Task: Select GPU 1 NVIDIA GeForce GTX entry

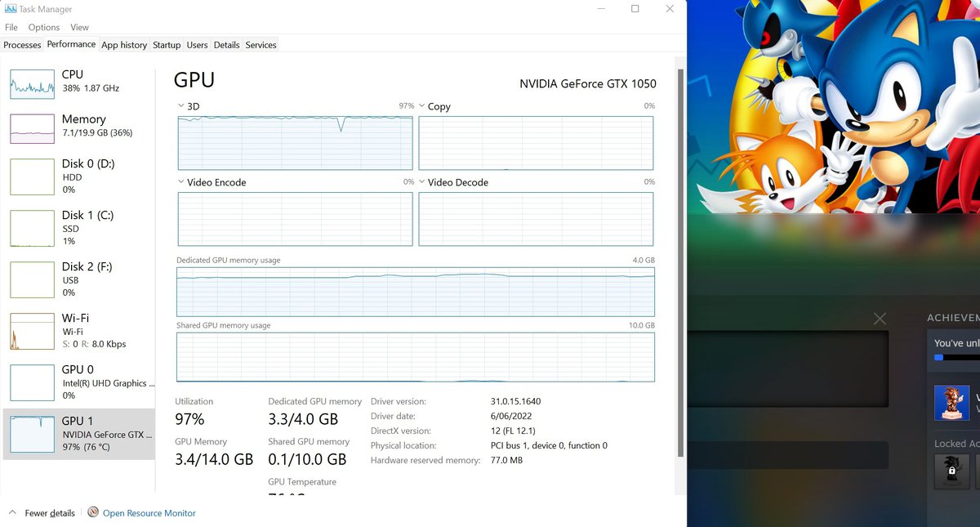Action: point(79,433)
